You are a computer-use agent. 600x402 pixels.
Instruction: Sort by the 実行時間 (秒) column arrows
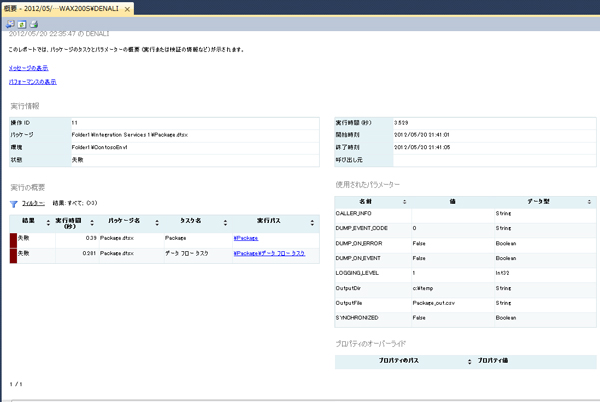coord(92,223)
